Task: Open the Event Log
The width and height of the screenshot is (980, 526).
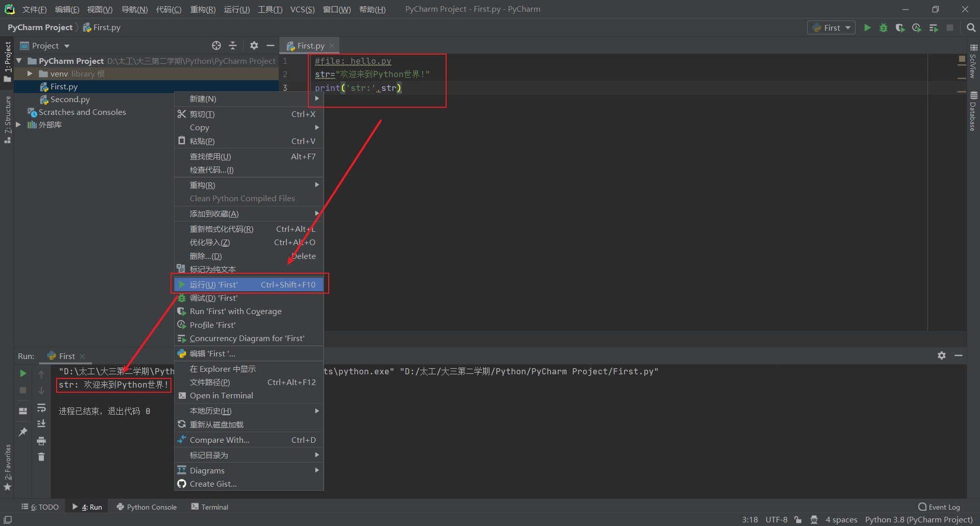Action: [x=939, y=507]
